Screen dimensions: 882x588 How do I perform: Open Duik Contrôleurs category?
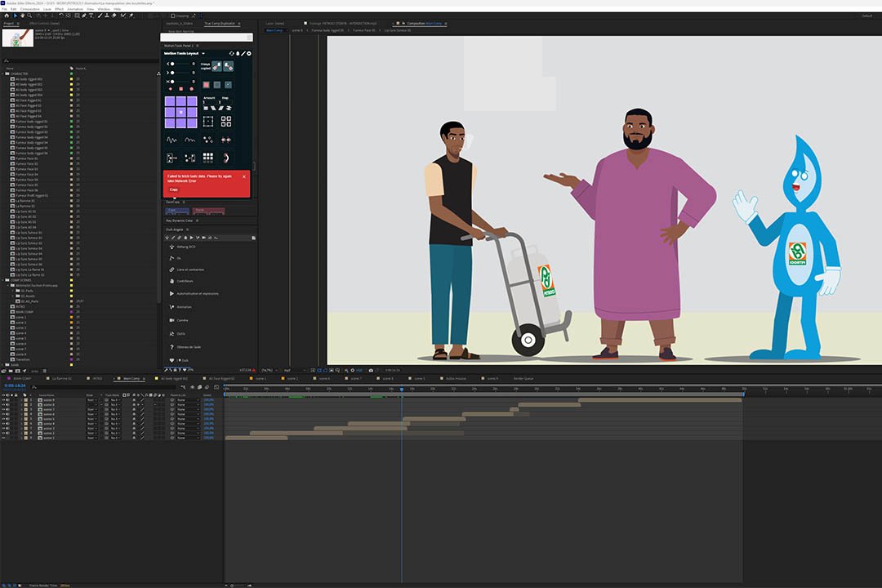(x=185, y=281)
